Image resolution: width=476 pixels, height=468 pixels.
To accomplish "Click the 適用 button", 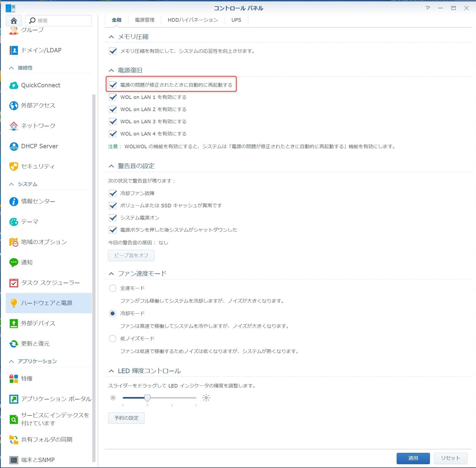I will point(413,458).
